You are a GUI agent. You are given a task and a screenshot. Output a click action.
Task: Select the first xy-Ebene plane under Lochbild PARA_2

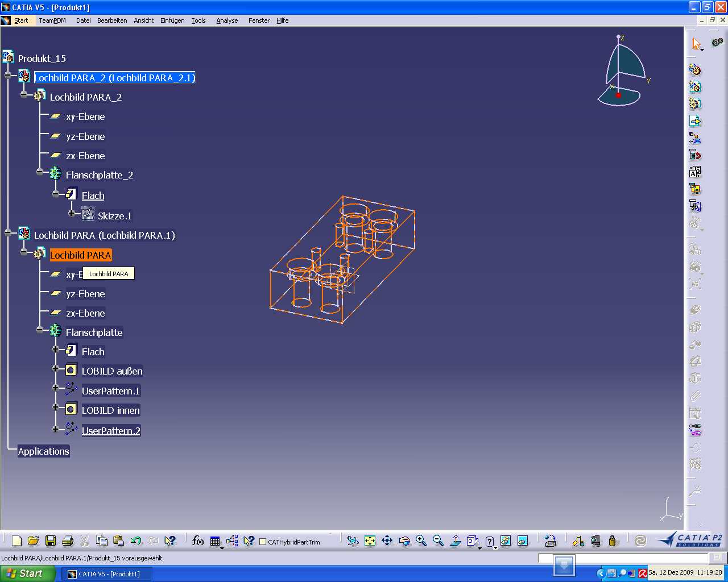(x=85, y=117)
